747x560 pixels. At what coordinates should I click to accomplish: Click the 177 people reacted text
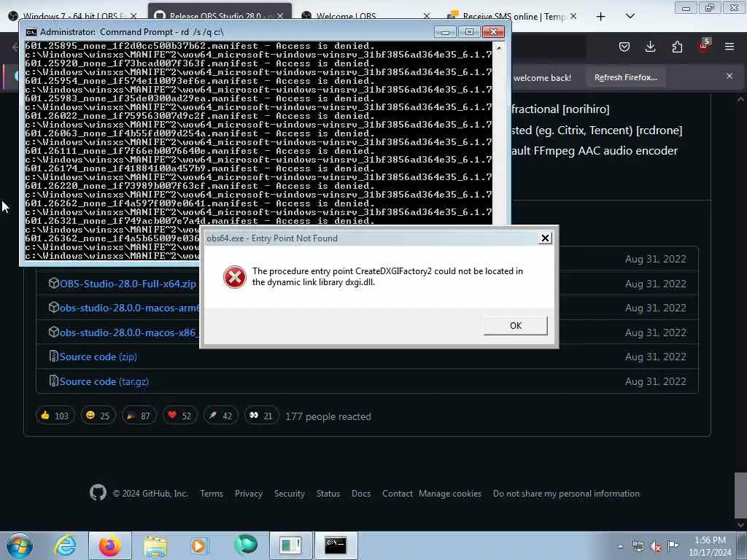(x=328, y=416)
